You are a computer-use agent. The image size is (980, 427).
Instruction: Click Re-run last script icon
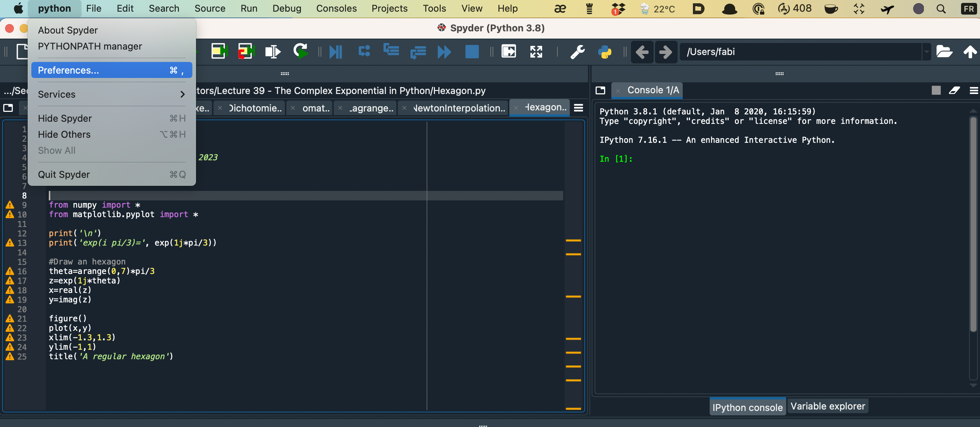coord(301,51)
